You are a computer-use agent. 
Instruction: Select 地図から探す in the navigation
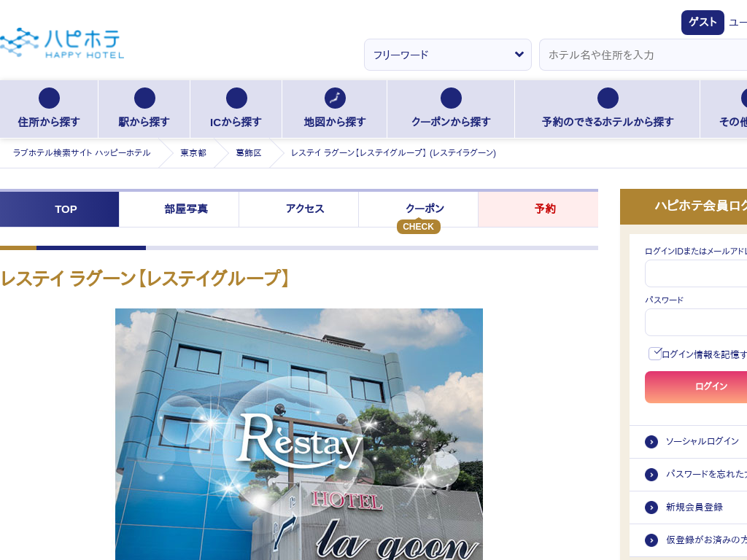pyautogui.click(x=334, y=109)
